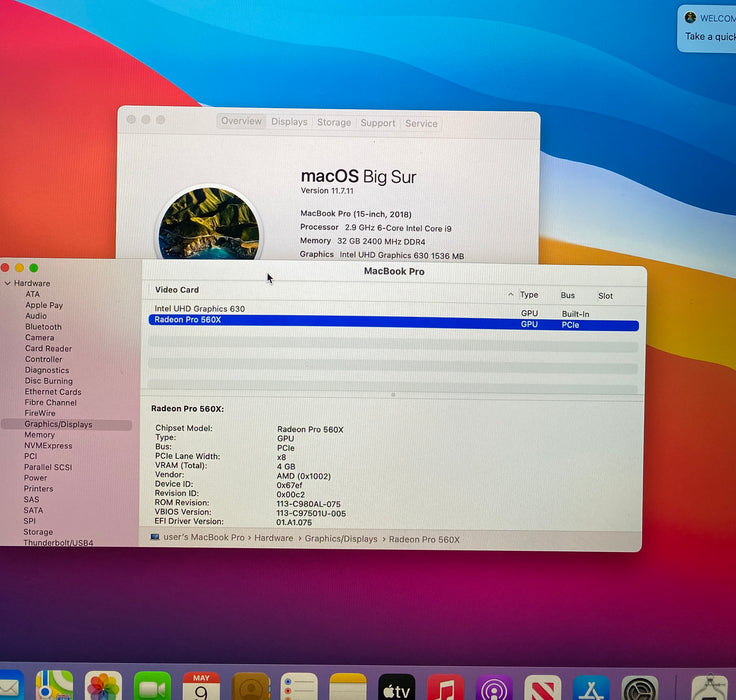Launch Podcasts from the Dock
The height and width of the screenshot is (700, 736).
(x=494, y=689)
